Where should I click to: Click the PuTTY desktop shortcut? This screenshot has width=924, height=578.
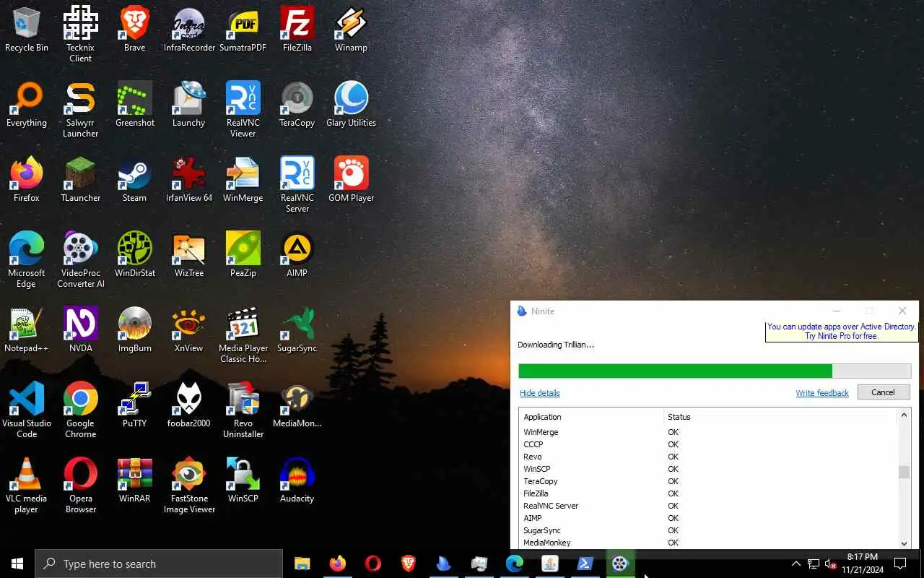(x=135, y=406)
